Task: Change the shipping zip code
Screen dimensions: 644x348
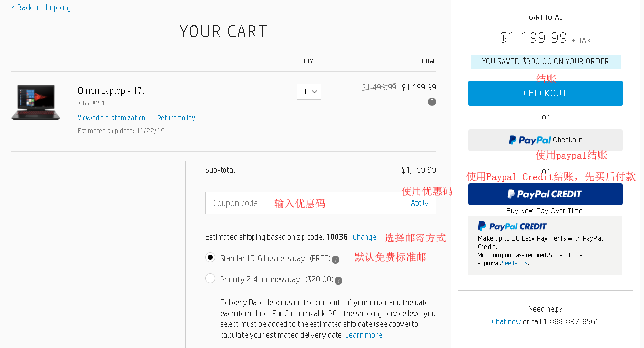Action: pos(364,237)
